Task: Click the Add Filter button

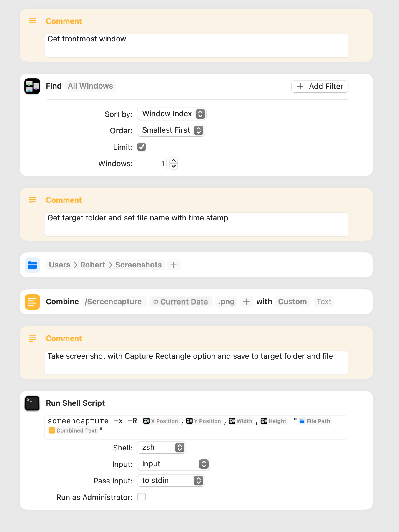Action: click(320, 86)
